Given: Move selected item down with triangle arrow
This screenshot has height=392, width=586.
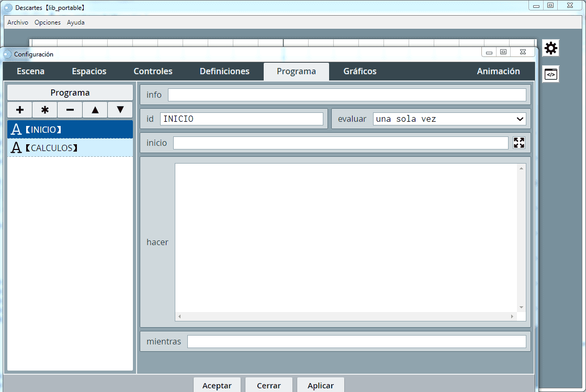Looking at the screenshot, I should [x=120, y=110].
